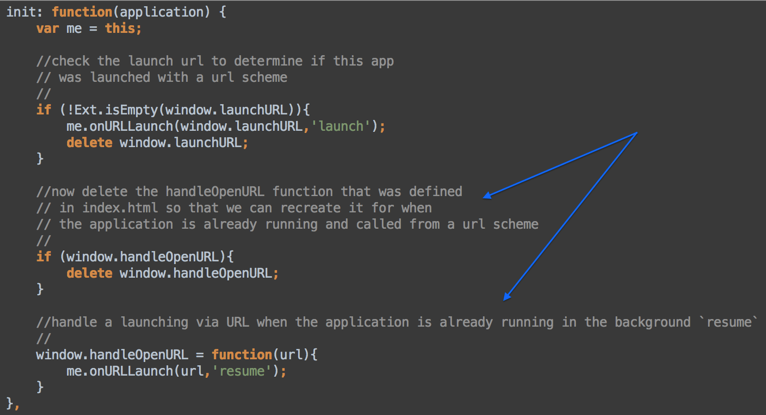Click the line 'me.onURLLaunch(url,'resume');'
Viewport: 766px width, 415px height.
[x=176, y=371]
